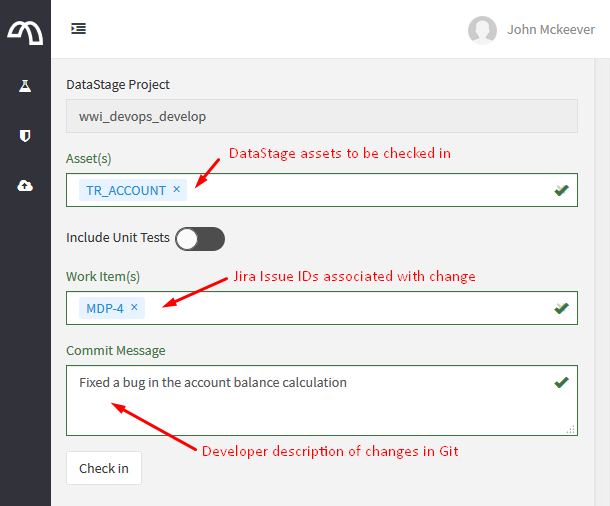Click the MettleCI logo in the sidebar
Screen dimensions: 610x506
[x=25, y=31]
